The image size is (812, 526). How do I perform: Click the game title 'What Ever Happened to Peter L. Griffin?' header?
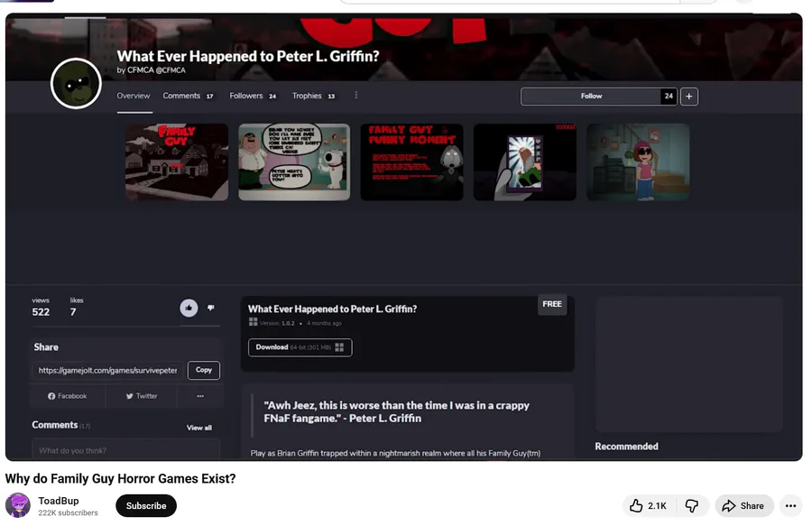click(247, 56)
